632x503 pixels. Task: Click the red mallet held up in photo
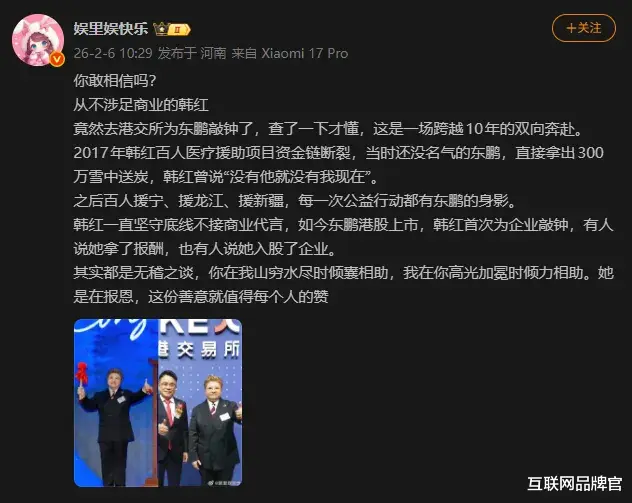(82, 374)
